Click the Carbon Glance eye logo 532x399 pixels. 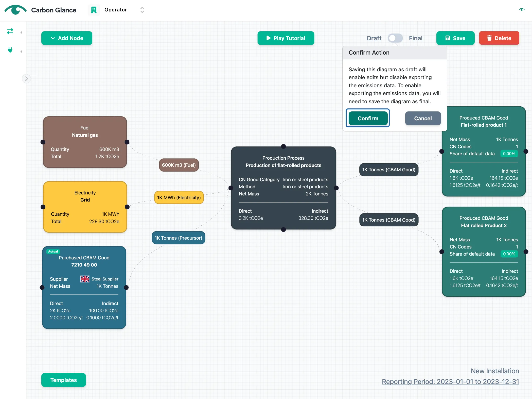click(x=15, y=10)
